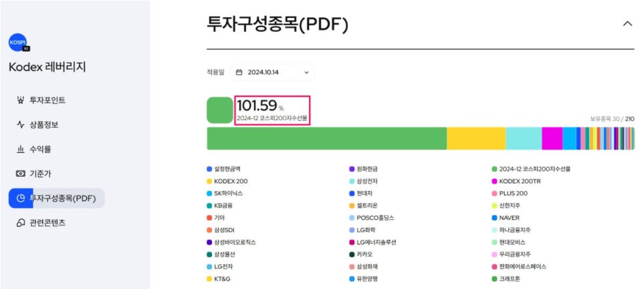The width and height of the screenshot is (644, 289).
Task: Click the KB금융 legend item
Action: pyautogui.click(x=220, y=205)
